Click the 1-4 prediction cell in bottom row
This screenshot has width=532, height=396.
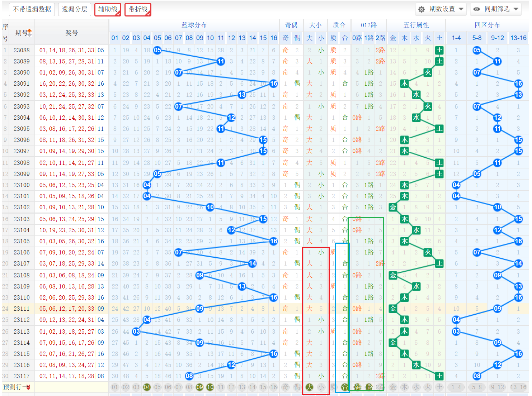pyautogui.click(x=456, y=387)
